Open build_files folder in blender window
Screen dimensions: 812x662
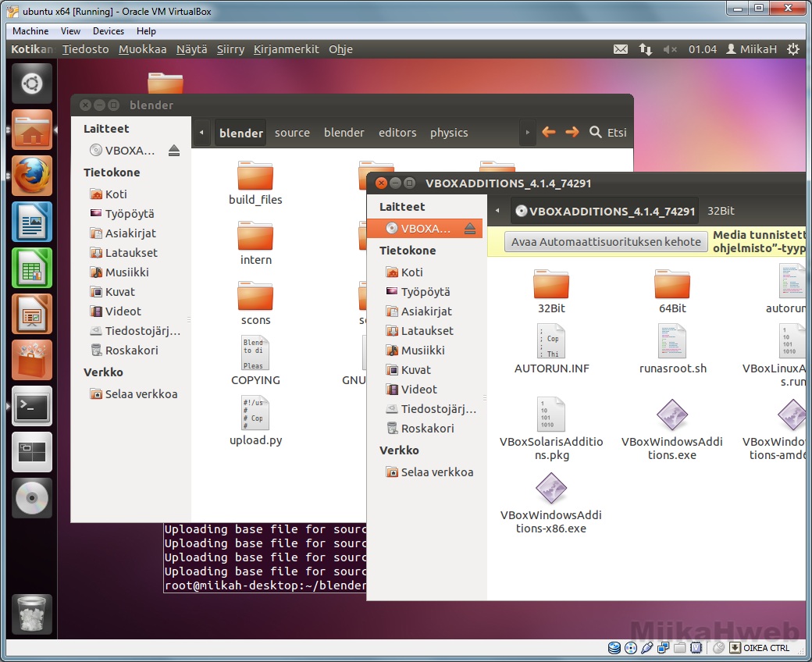tap(255, 183)
